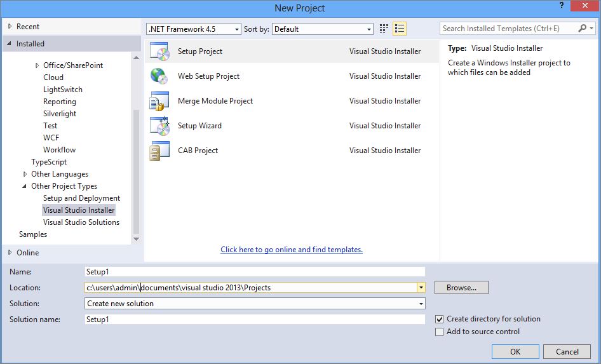Select the Merge Module Project template name
This screenshot has width=601, height=364.
click(x=215, y=101)
